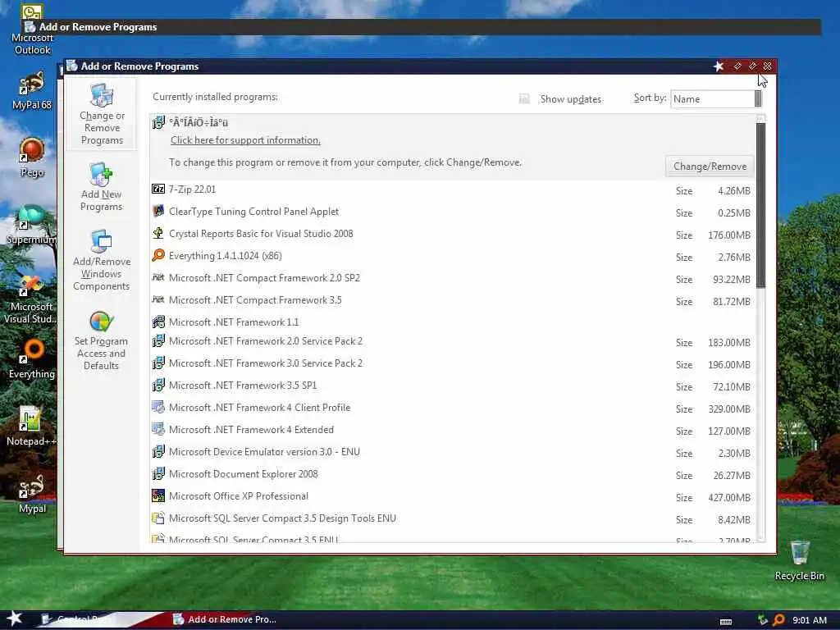Open MyPal 68 desktop shortcut
Viewport: 840px width, 630px height.
click(32, 90)
